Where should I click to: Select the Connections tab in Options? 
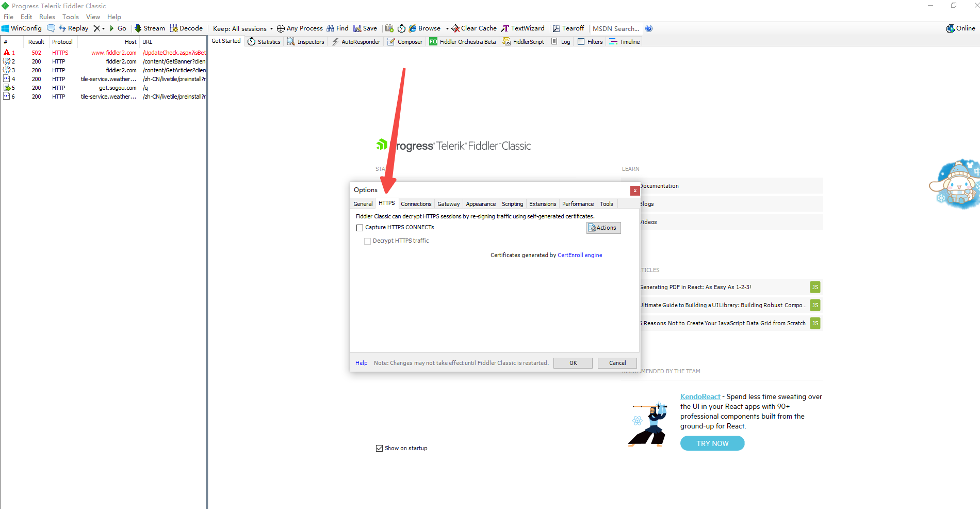(416, 204)
